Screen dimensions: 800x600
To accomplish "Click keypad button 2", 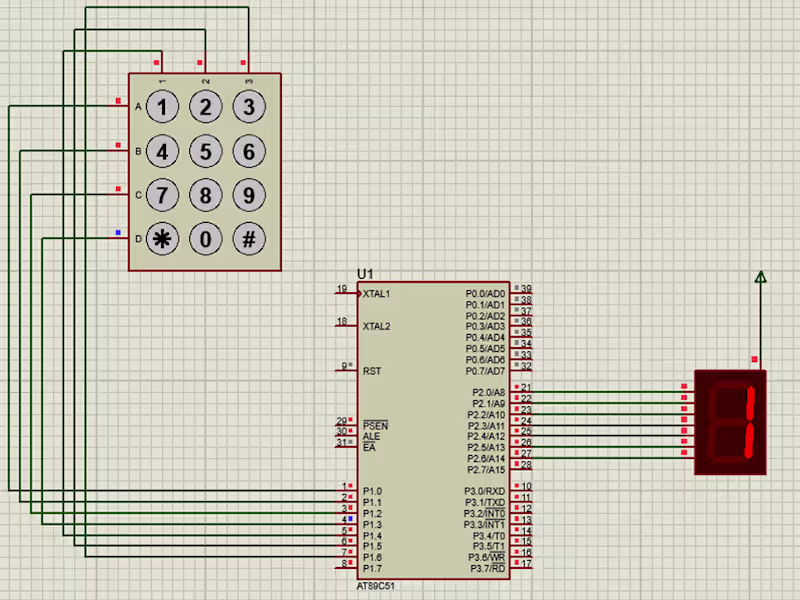I will (x=206, y=107).
